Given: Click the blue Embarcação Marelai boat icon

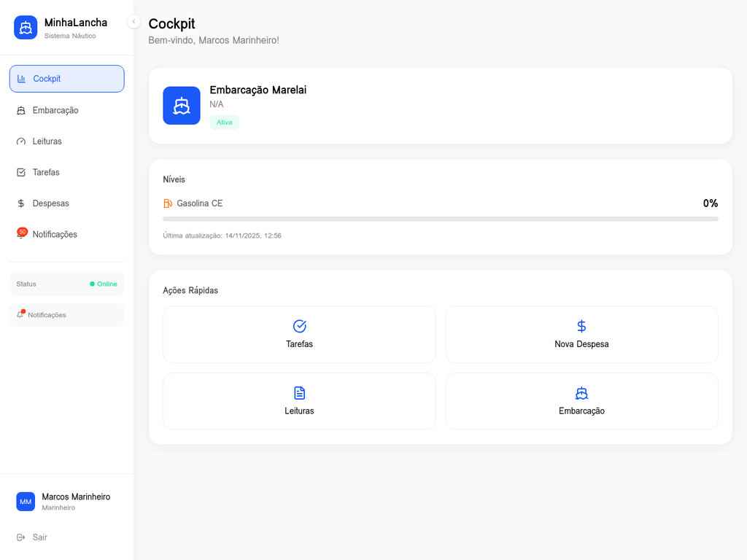Looking at the screenshot, I should 182,106.
